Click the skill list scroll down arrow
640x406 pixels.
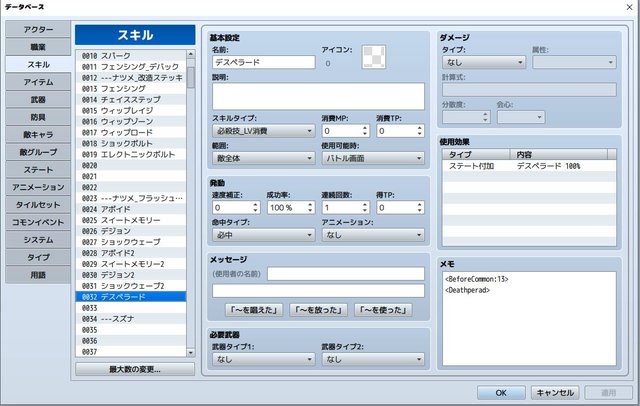click(191, 353)
